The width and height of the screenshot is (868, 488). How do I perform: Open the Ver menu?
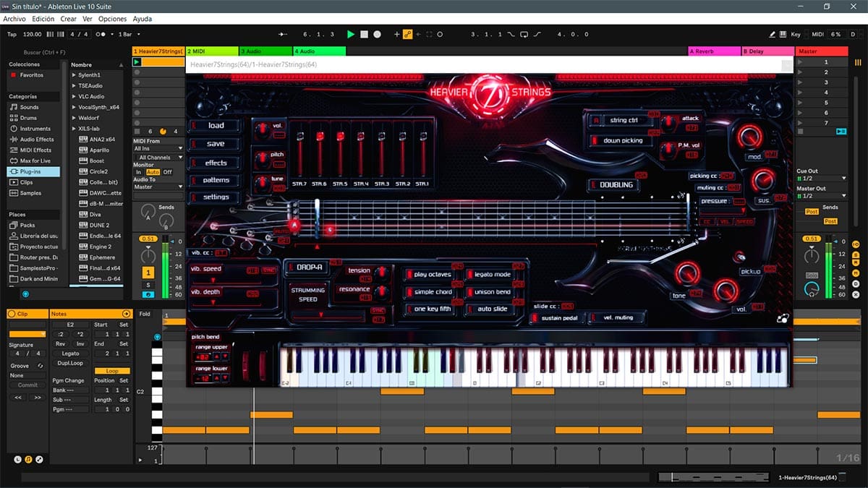click(x=88, y=19)
